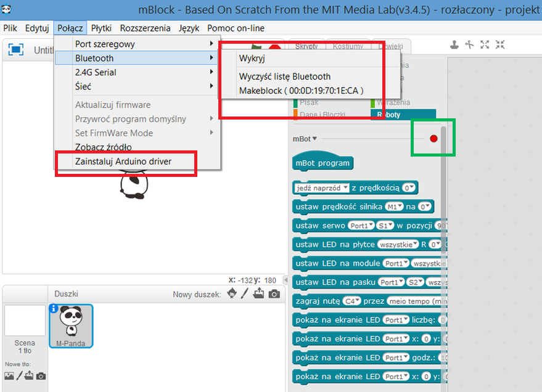This screenshot has width=542, height=392.
Task: Open the S2 dropdown in "LED na pasku" block
Action: 415,282
